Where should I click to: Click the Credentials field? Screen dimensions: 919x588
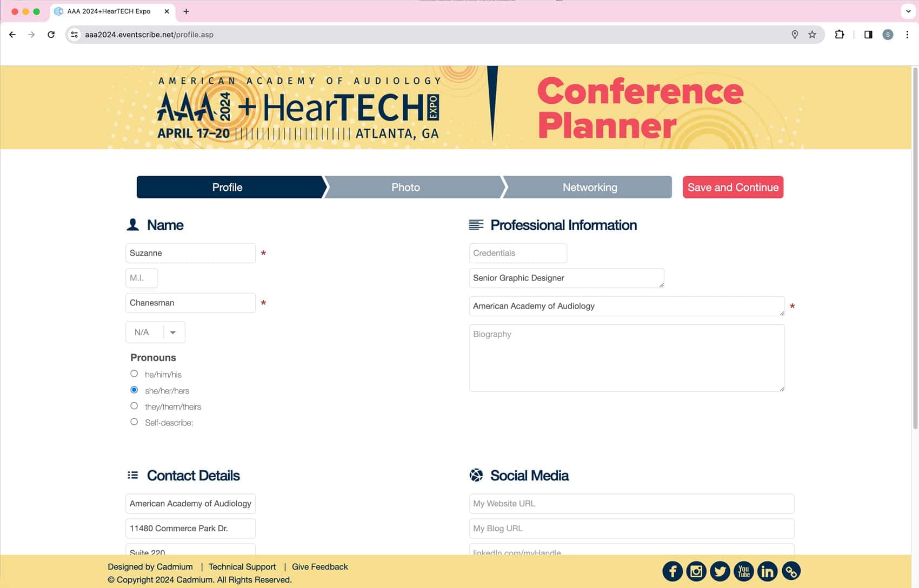[518, 253]
